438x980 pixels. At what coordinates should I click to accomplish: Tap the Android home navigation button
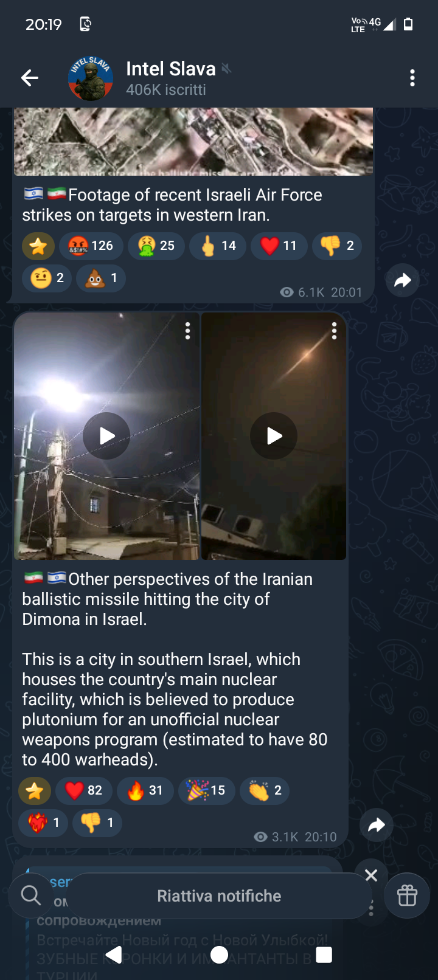[219, 955]
